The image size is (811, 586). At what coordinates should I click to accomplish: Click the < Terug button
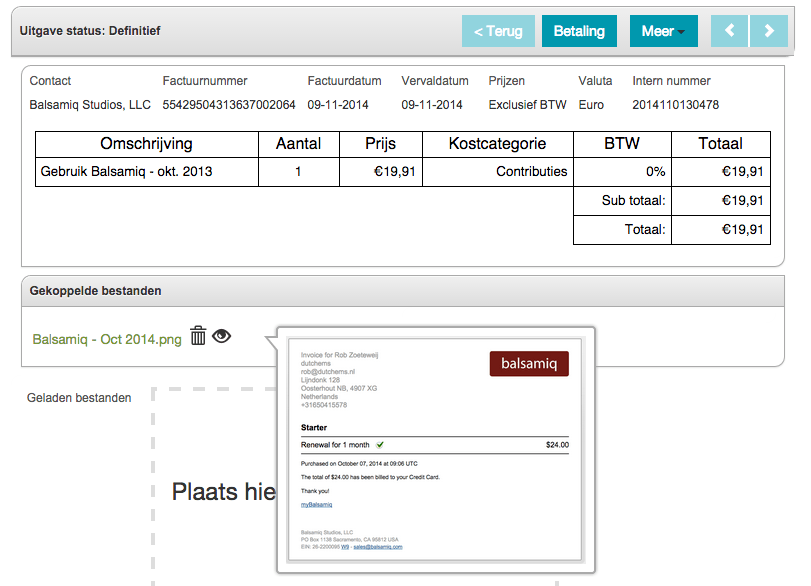[x=498, y=31]
